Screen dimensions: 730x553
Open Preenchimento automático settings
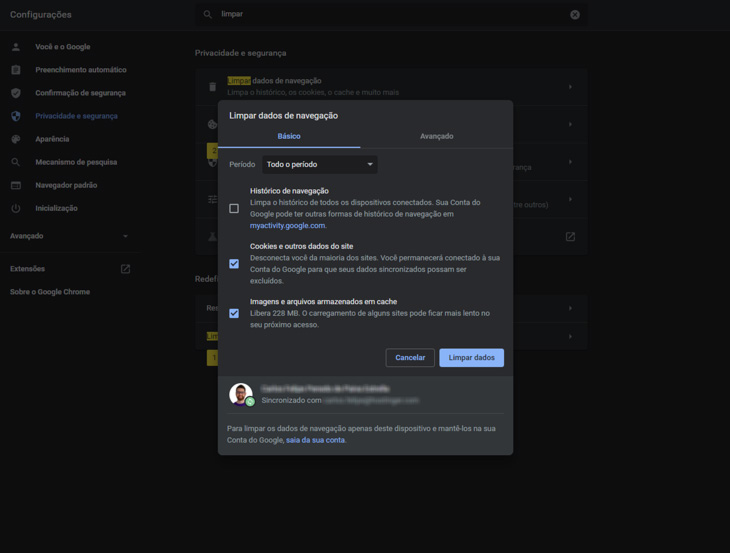click(x=81, y=70)
